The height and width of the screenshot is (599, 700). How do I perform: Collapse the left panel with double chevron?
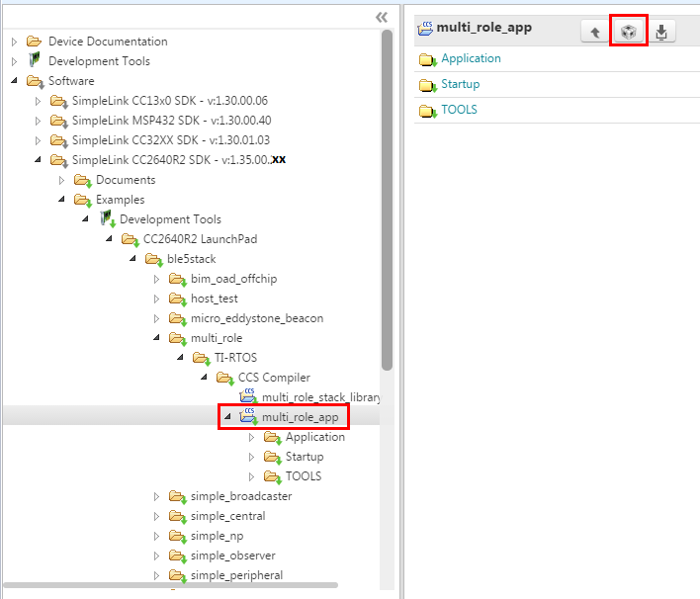pos(382,17)
